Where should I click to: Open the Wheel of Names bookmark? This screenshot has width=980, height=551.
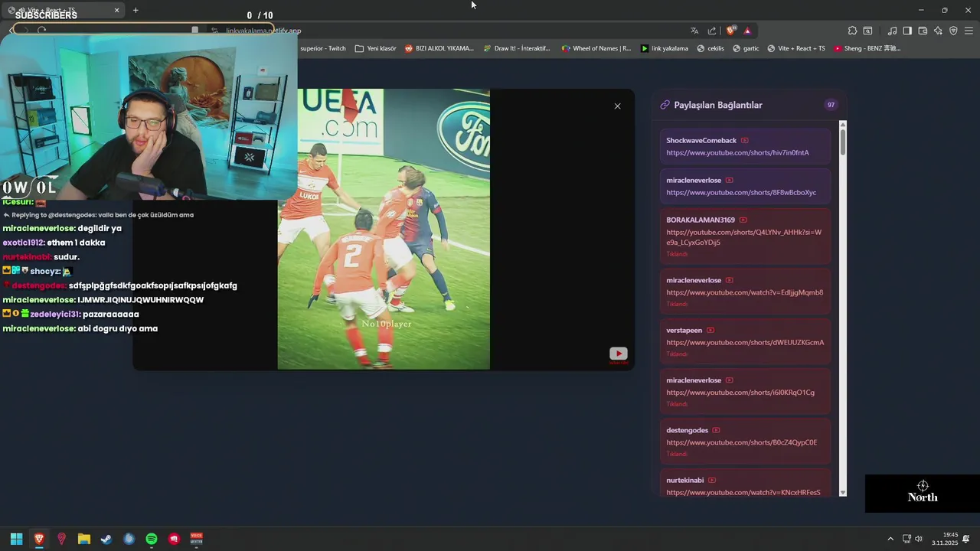(x=596, y=48)
